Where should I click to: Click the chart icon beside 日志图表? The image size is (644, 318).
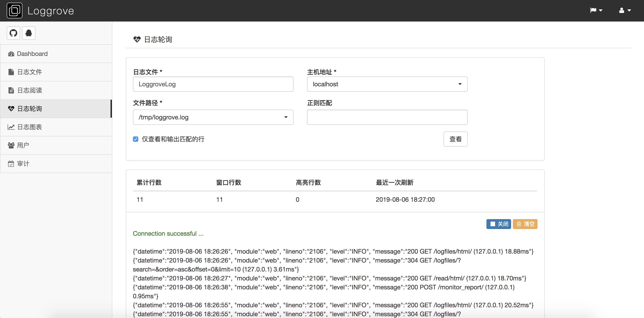tap(11, 127)
